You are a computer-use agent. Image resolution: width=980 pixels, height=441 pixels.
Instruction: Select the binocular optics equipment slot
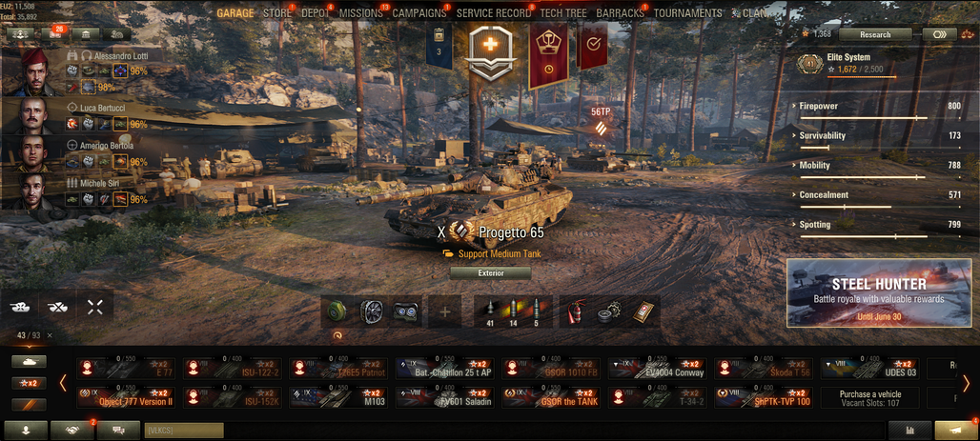[405, 311]
